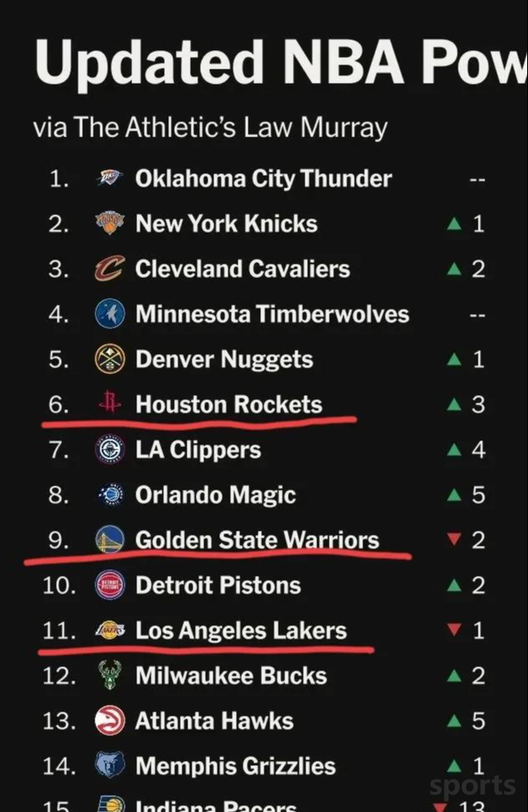Select the Cleveland Cavaliers logo
This screenshot has width=528, height=812.
[x=110, y=268]
